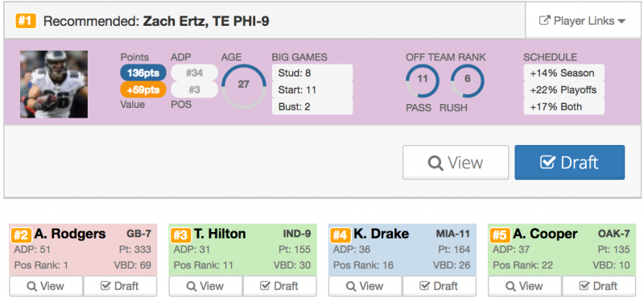View A. Rodgers player details
The height and width of the screenshot is (299, 644).
[46, 286]
